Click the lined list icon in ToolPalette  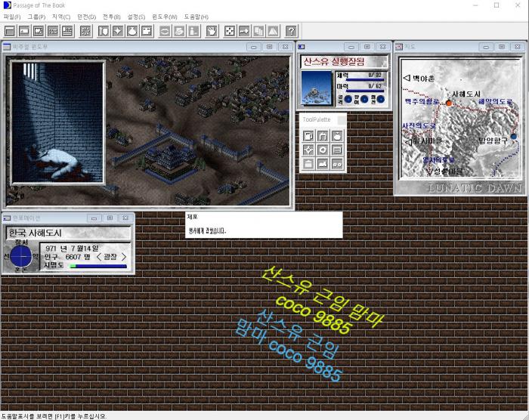pos(337,150)
